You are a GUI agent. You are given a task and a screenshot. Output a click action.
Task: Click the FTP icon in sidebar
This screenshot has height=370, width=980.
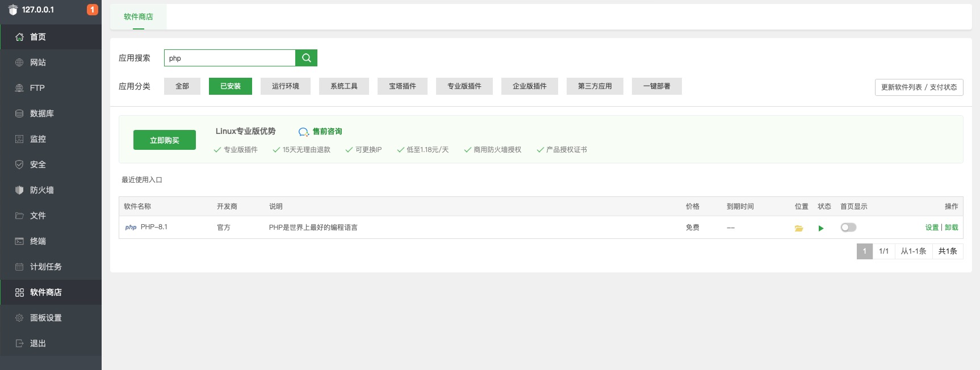19,88
